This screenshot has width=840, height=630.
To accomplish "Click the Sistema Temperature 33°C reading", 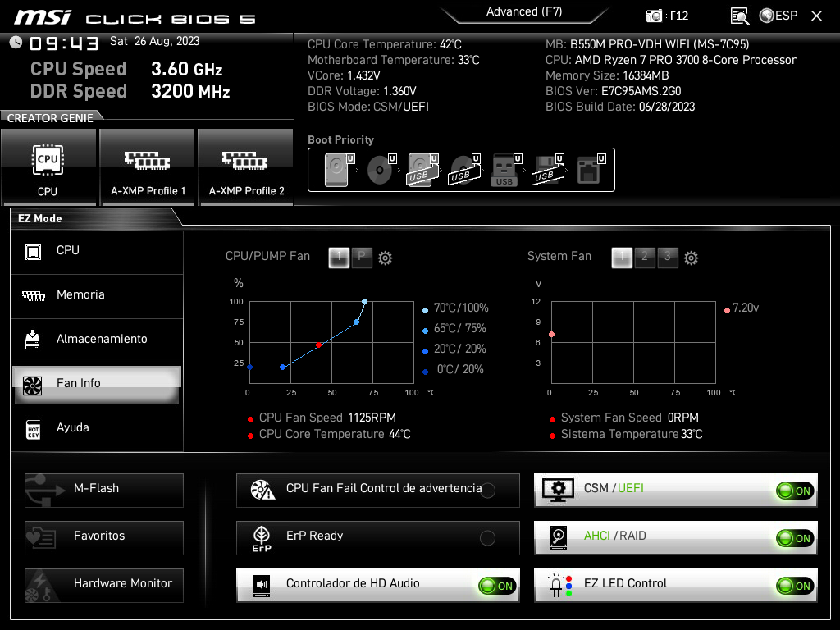I will 632,435.
